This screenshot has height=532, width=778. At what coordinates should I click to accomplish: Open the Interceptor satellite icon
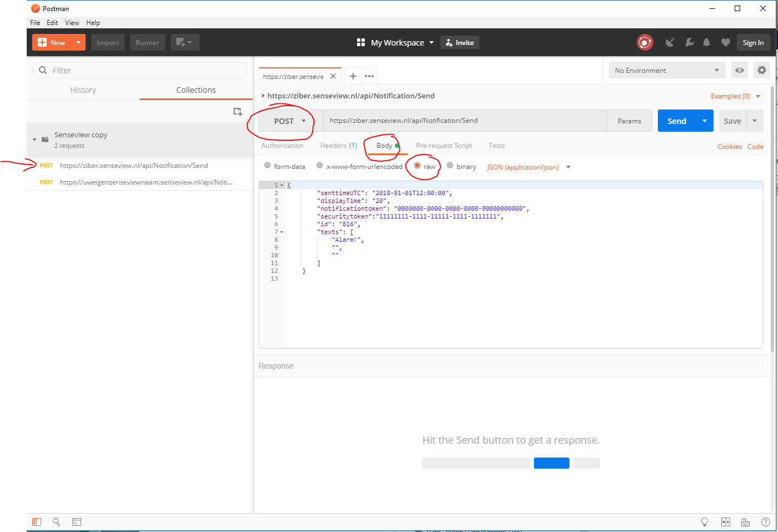point(670,42)
